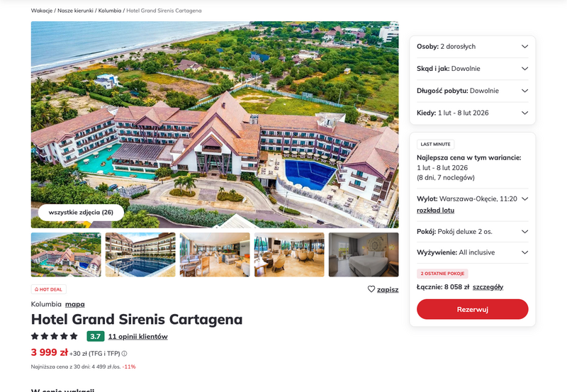
Task: Click the red Rezerwuj button
Action: (x=472, y=309)
